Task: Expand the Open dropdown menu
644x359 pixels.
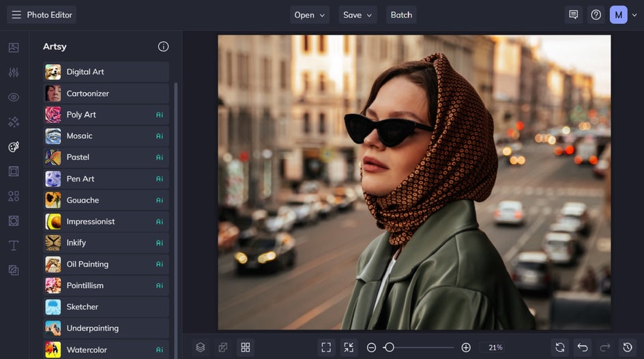Action: point(310,15)
